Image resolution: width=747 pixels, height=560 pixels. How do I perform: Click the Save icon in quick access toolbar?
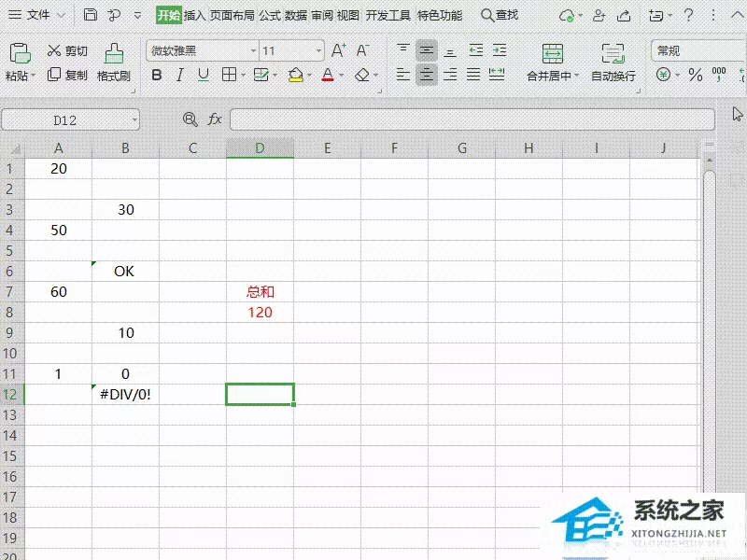90,15
